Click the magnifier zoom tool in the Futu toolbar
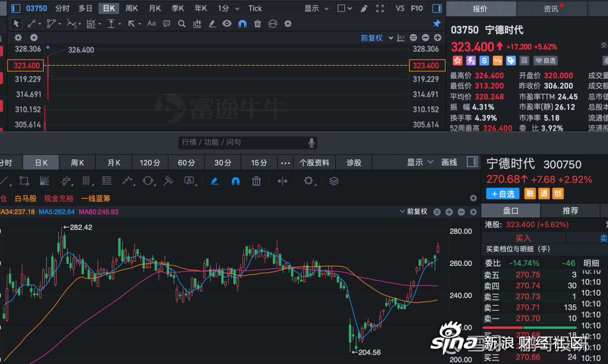 (182, 23)
